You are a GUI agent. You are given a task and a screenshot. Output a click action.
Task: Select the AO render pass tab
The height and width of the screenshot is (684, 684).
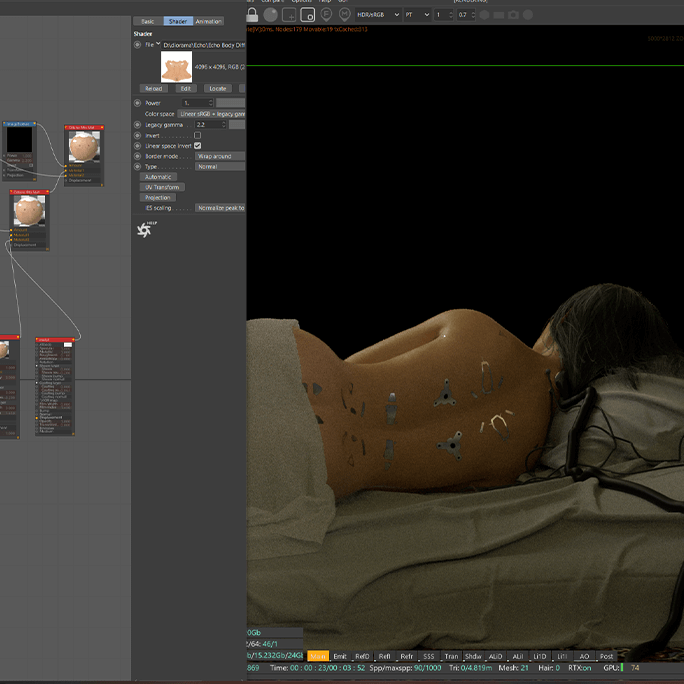[584, 656]
